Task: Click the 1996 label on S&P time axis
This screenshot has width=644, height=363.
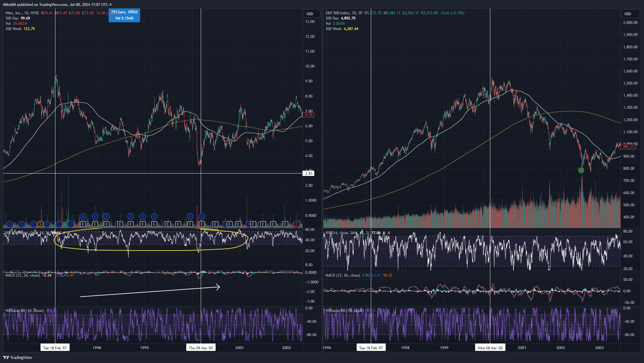Action: click(x=327, y=348)
